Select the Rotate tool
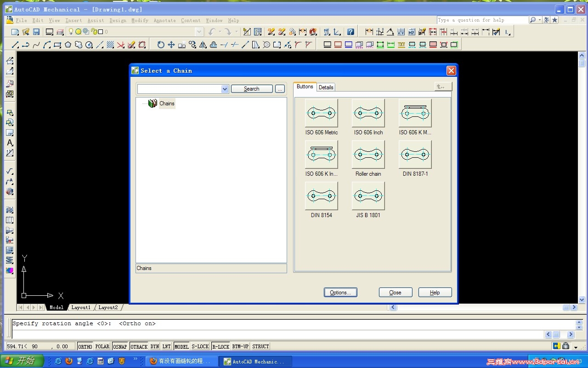 (161, 45)
